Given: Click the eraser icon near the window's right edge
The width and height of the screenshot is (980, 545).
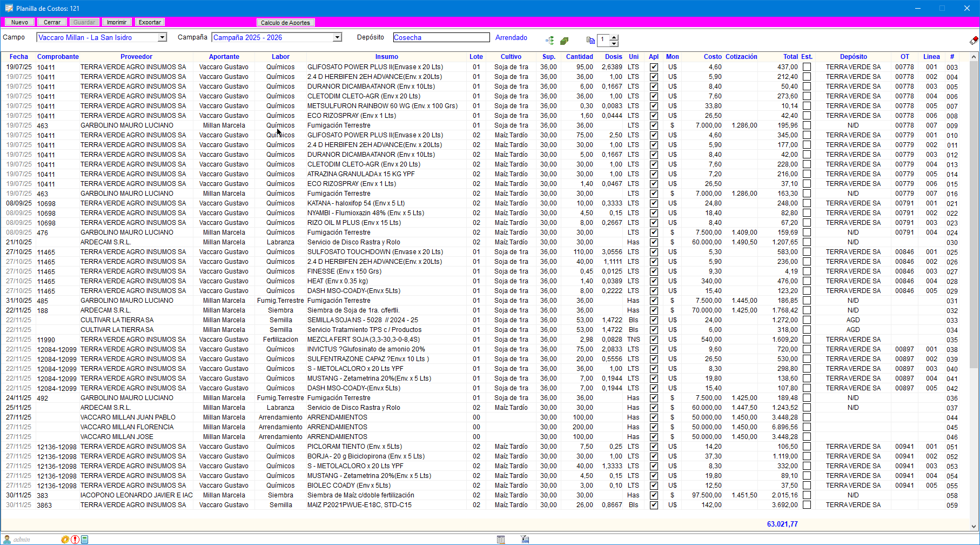Looking at the screenshot, I should [x=974, y=41].
